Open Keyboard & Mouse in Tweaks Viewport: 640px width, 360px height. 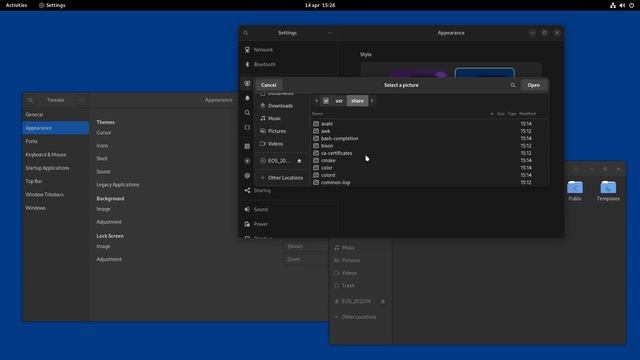click(x=56, y=155)
